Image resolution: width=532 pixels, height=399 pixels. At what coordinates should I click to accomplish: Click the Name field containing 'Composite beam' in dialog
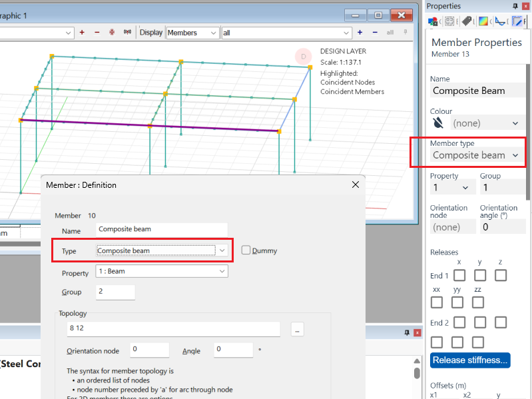pos(161,229)
